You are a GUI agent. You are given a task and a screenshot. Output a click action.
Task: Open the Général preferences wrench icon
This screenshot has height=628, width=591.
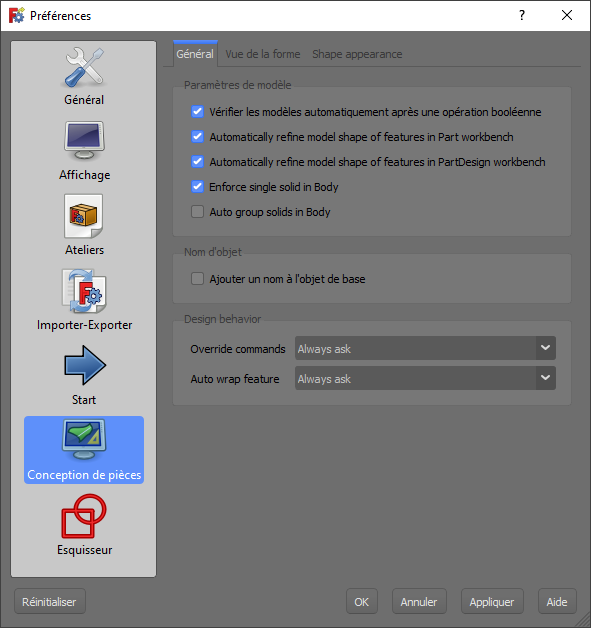(x=84, y=67)
